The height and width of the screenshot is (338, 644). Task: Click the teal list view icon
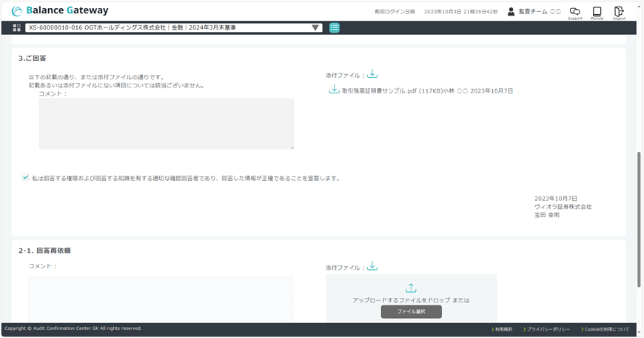click(335, 27)
